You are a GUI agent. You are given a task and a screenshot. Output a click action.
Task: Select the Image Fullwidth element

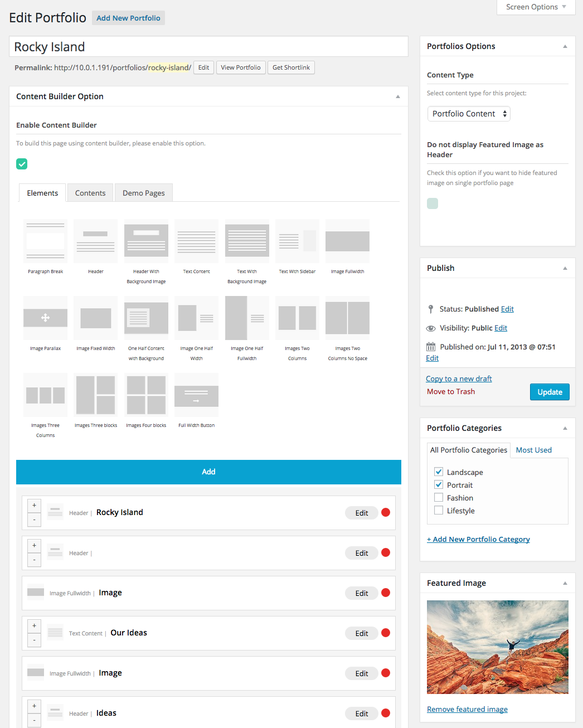tap(347, 241)
